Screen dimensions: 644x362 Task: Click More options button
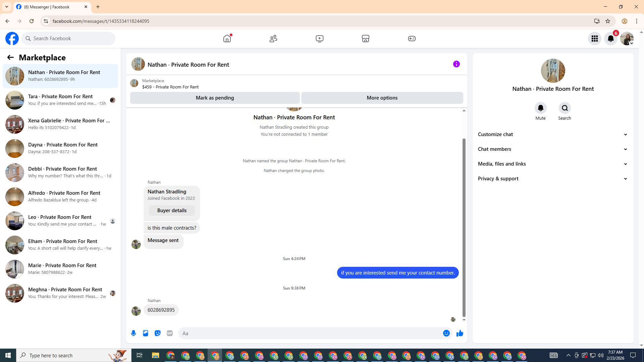(382, 98)
